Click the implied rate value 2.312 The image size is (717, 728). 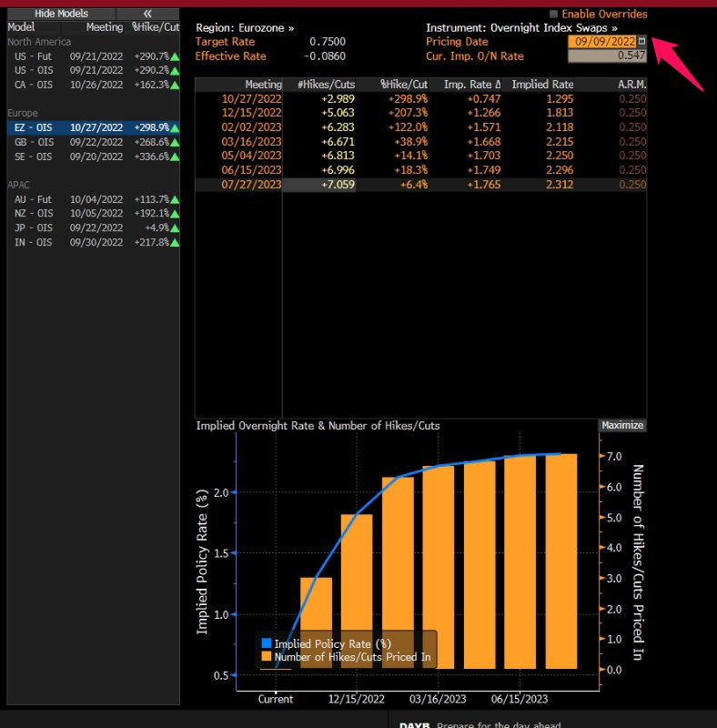tap(560, 185)
